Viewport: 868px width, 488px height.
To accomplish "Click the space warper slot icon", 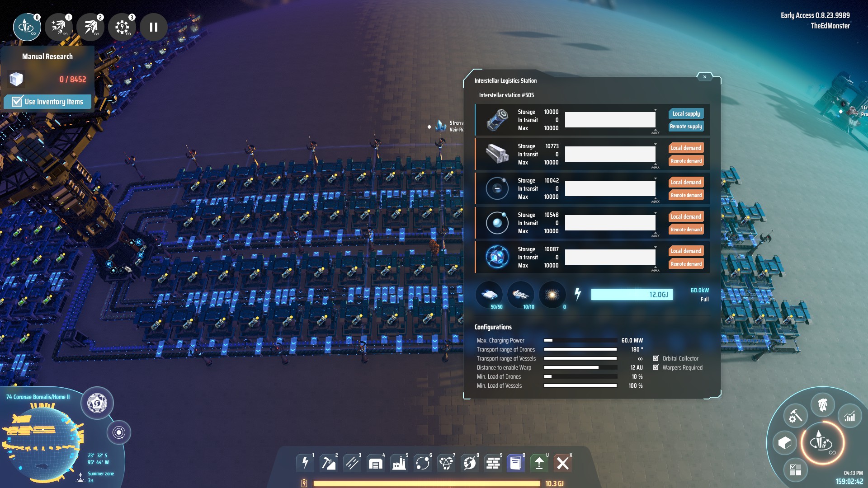I will [x=552, y=295].
